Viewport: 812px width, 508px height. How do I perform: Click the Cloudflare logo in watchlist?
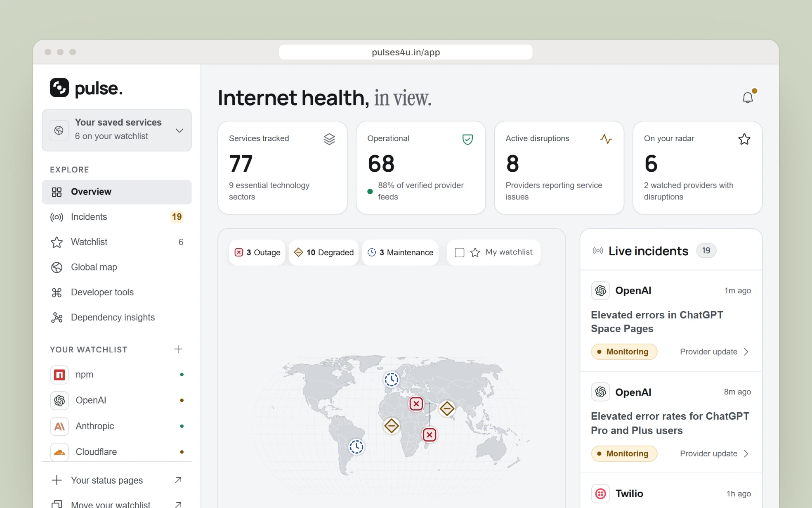point(59,452)
